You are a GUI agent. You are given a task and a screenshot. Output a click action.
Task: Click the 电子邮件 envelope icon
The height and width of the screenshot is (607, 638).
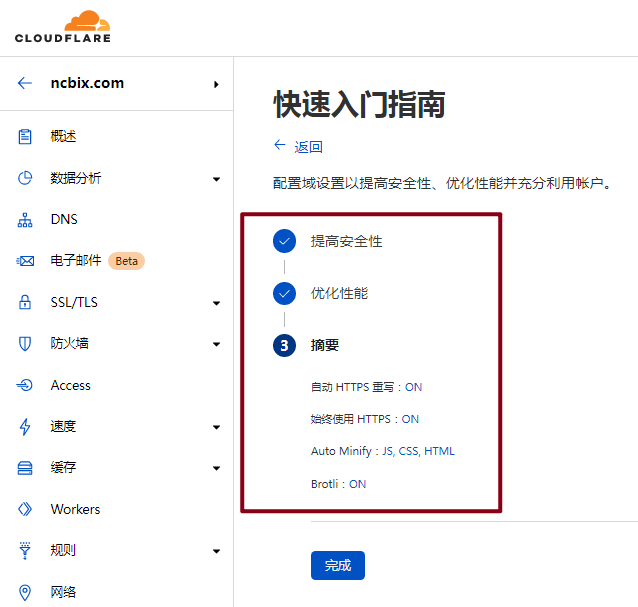(25, 261)
